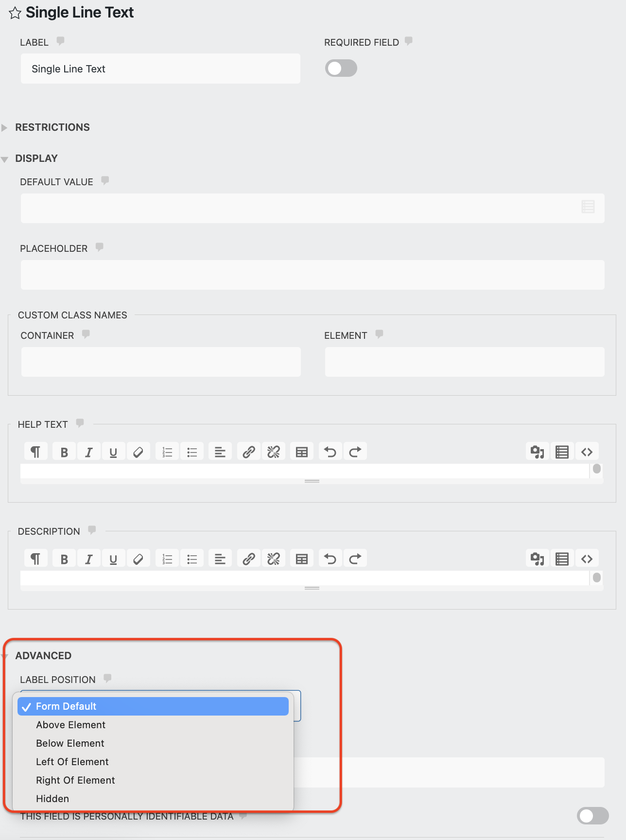Choose Above Element from dropdown list
626x840 pixels.
[x=71, y=725]
